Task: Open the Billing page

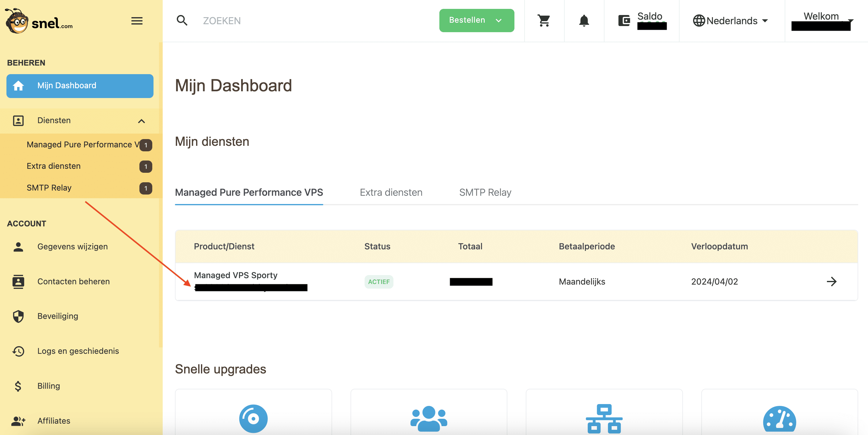Action: tap(48, 386)
